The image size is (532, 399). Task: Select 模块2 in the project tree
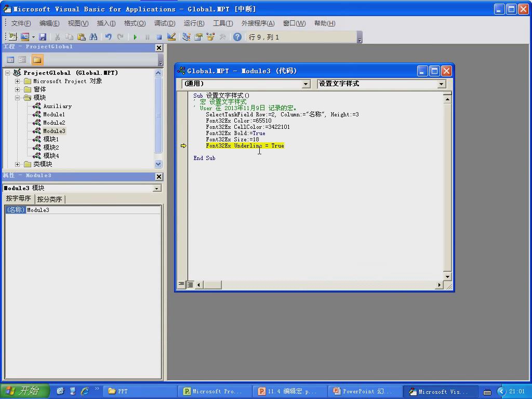(51, 148)
